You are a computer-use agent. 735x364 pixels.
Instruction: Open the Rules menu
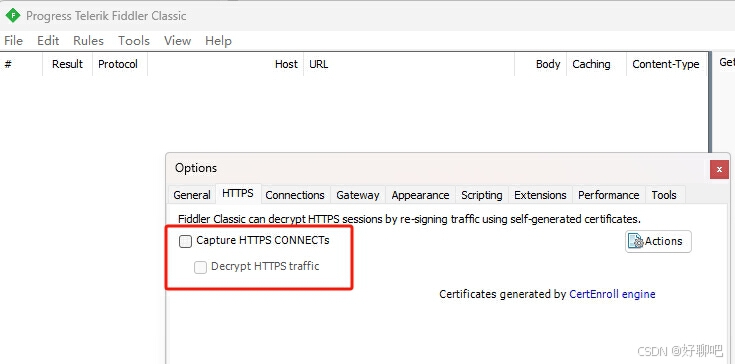coord(88,41)
